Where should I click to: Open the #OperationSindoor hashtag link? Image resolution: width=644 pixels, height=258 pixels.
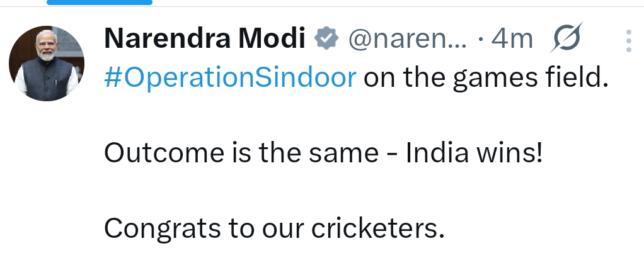231,77
